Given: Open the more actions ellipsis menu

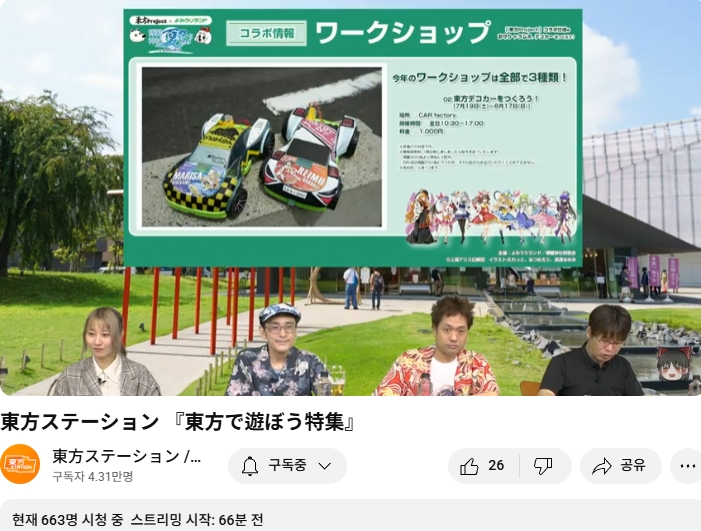Looking at the screenshot, I should [687, 466].
